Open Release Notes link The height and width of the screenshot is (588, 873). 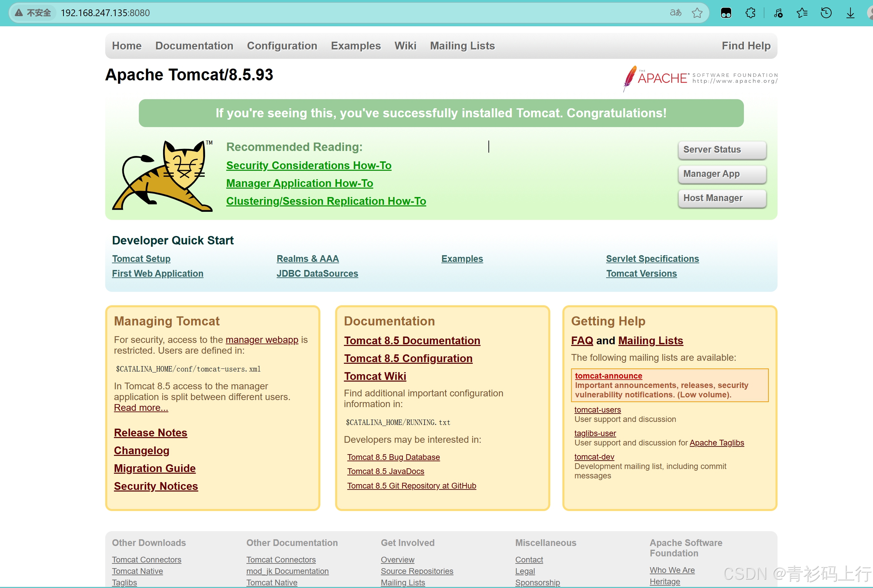pos(150,433)
